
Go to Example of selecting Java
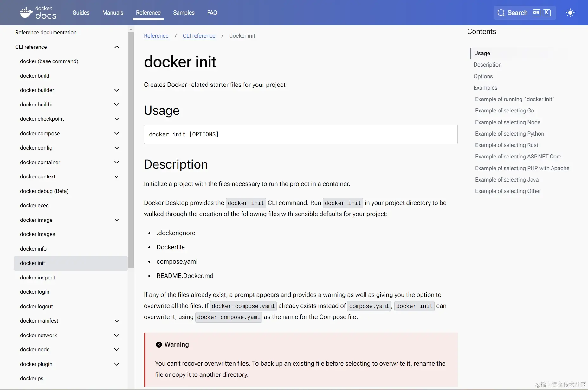click(x=507, y=180)
